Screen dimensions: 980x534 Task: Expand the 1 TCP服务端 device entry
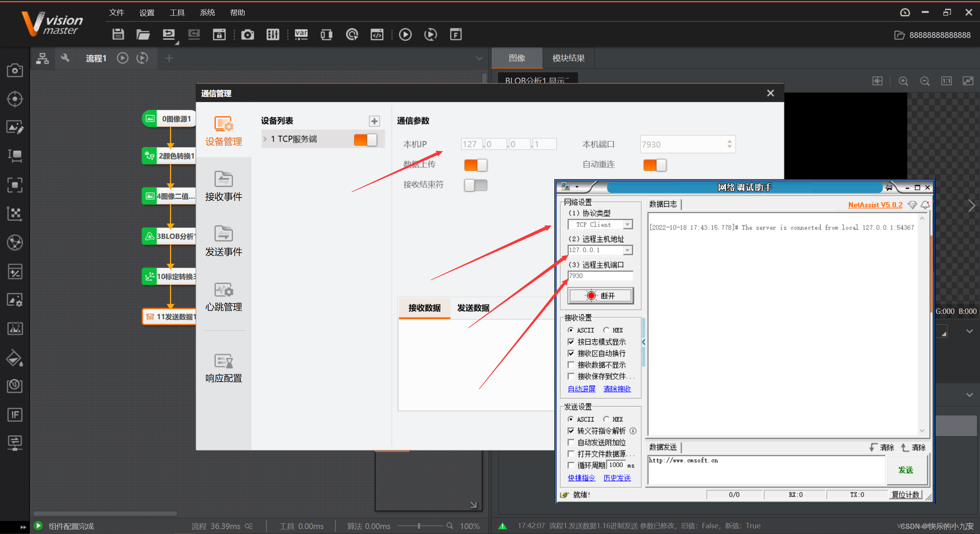265,139
